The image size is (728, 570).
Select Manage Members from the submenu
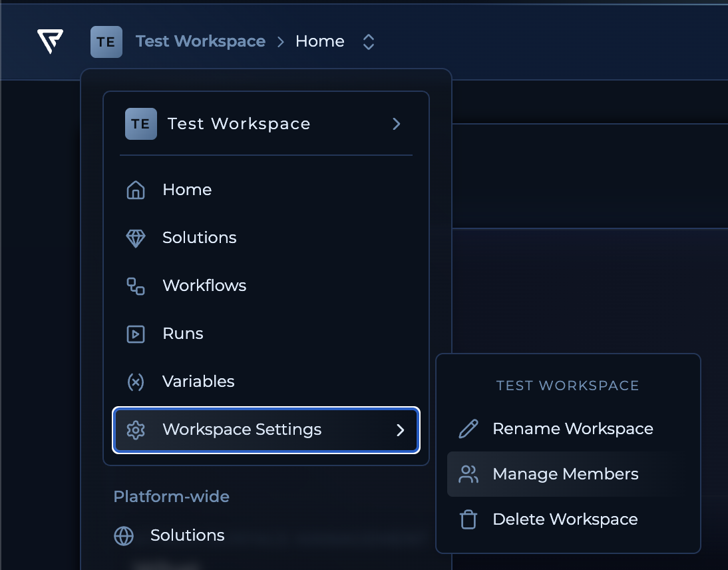click(x=565, y=474)
